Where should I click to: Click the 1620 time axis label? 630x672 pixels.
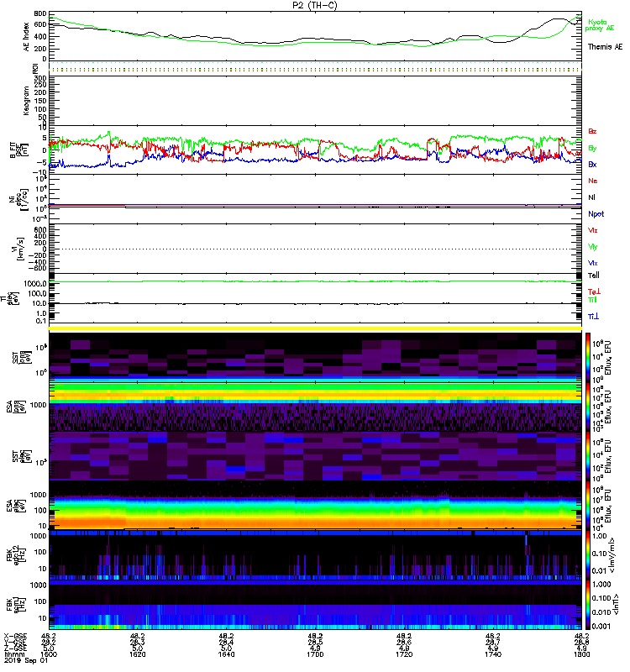[137, 654]
